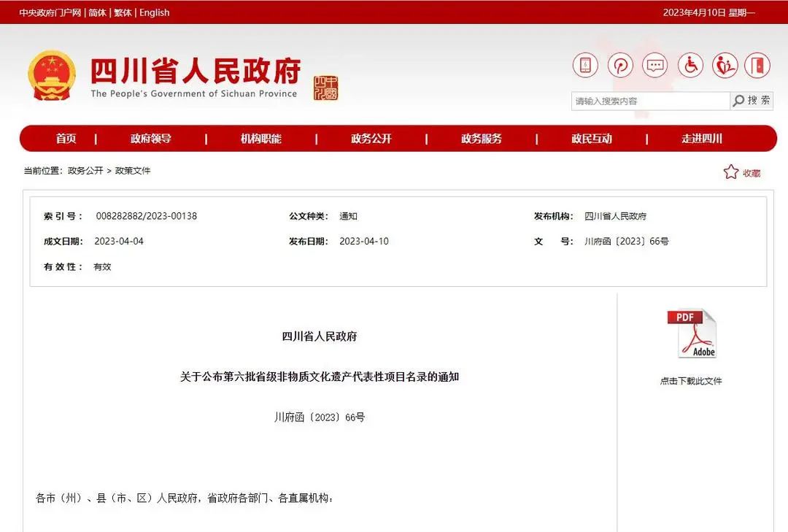Click the national emblem logo
Screen dimensions: 788x532
tap(52, 75)
